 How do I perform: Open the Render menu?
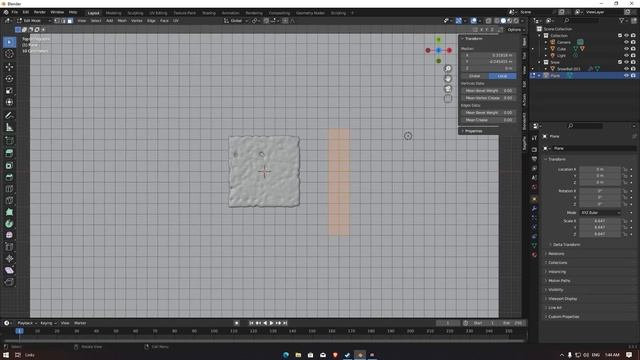coord(40,12)
